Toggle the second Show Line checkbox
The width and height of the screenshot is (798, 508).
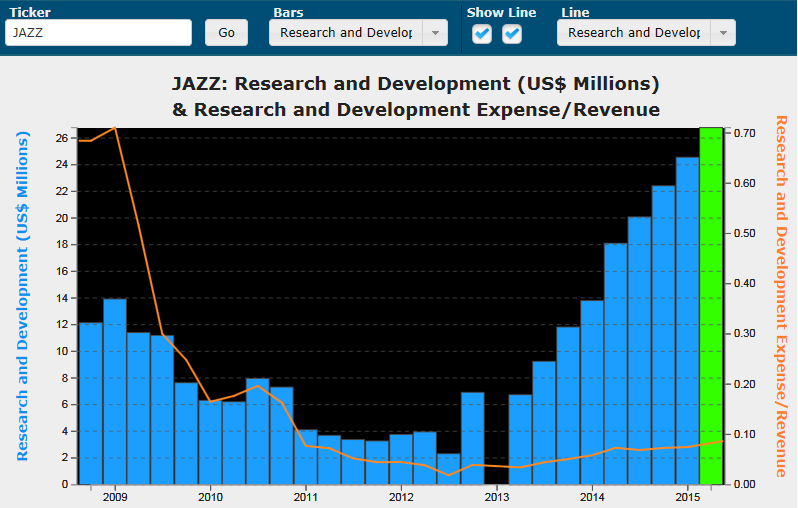[x=511, y=34]
